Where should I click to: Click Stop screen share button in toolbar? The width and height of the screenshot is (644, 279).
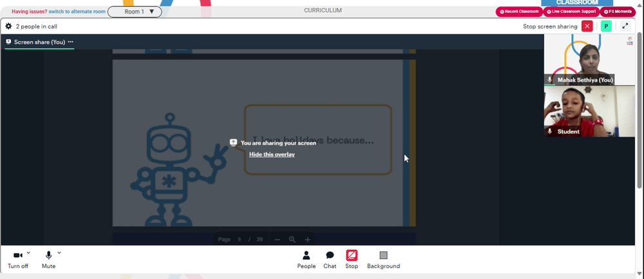point(352,260)
